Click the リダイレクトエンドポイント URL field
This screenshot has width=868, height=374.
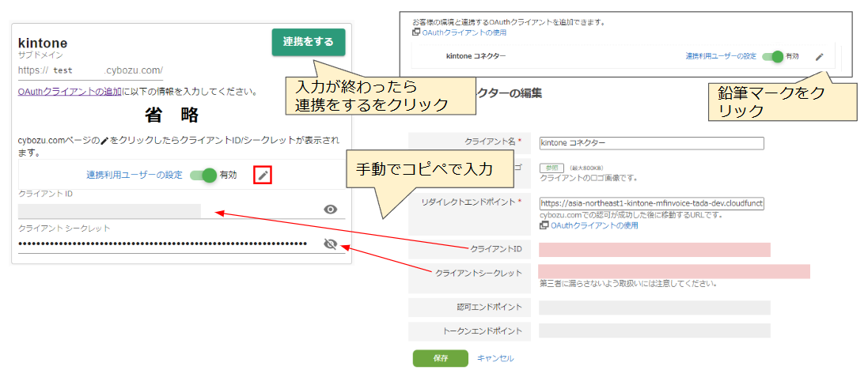click(x=651, y=203)
